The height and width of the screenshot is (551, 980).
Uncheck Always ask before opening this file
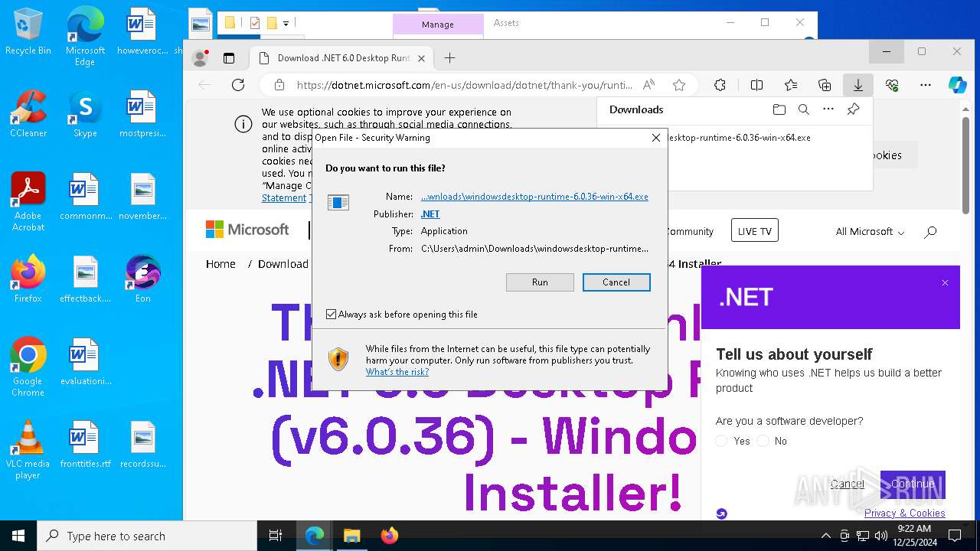pos(331,315)
